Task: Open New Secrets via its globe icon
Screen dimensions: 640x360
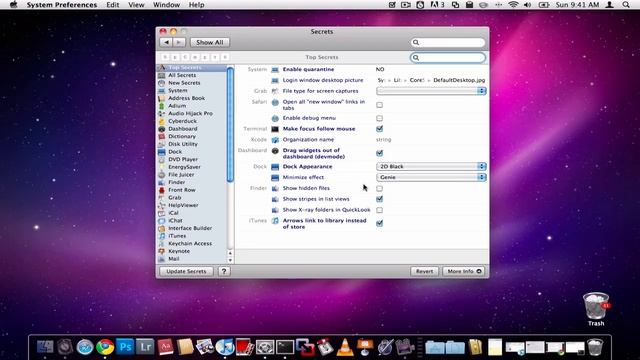Action: click(x=162, y=83)
